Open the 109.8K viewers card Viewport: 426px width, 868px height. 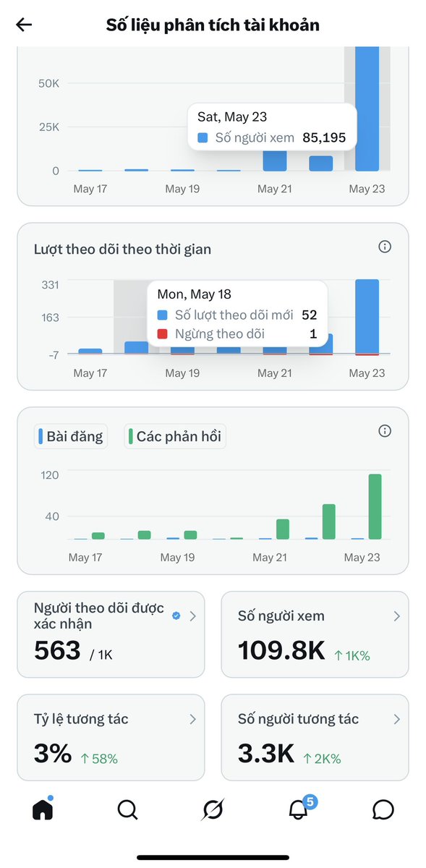(315, 634)
